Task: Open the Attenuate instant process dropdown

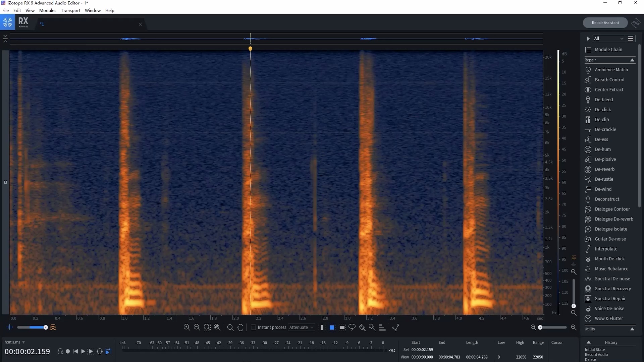Action: click(301, 327)
